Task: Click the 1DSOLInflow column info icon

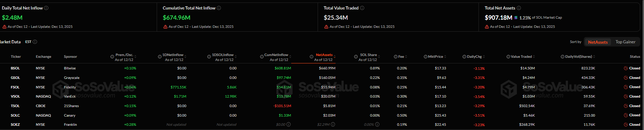Action: (209, 57)
